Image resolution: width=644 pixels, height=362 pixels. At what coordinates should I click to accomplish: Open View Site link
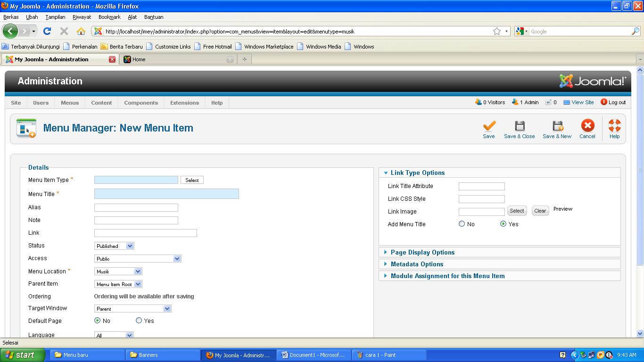(x=578, y=102)
